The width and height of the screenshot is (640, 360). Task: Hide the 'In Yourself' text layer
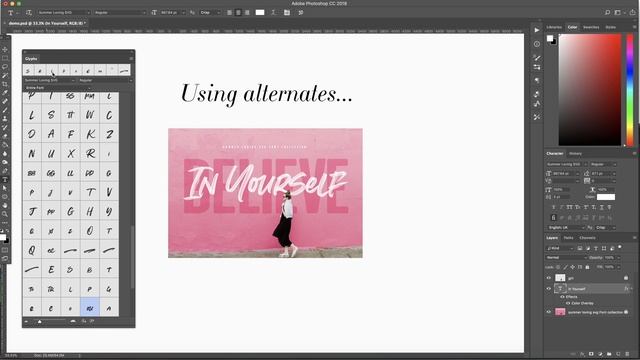549,289
